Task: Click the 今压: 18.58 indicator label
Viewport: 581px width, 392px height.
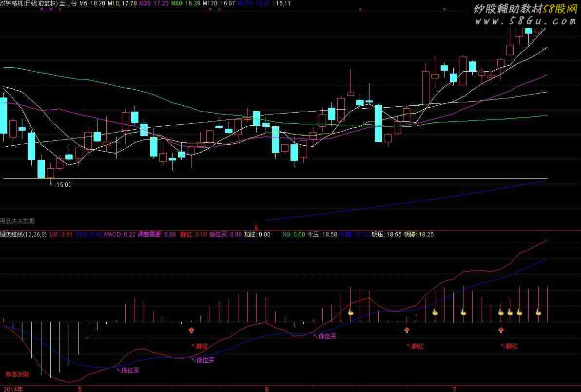Action: click(322, 235)
